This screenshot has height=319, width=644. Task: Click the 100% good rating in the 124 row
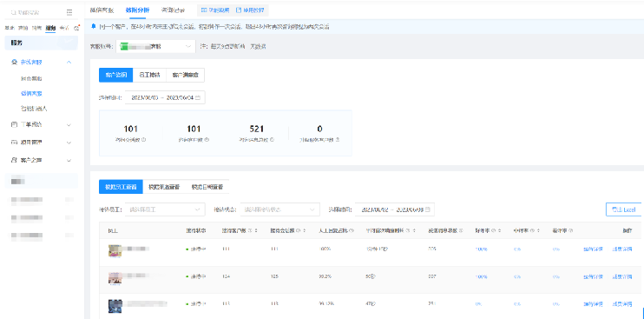pos(481,276)
